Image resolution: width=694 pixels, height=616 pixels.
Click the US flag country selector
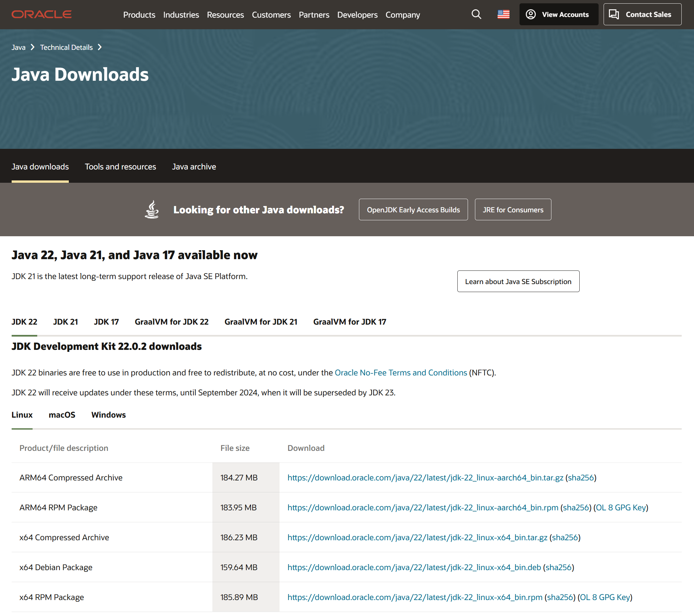pos(503,14)
